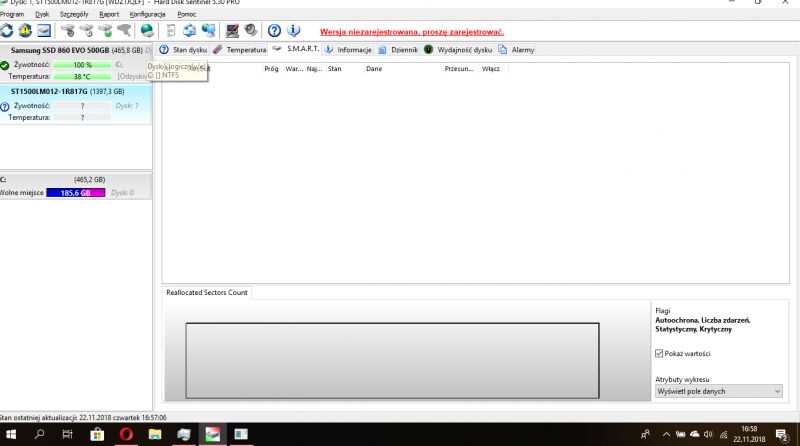Click the 38 °C temperature bar
Viewport: 800px width, 446px height.
click(x=82, y=77)
